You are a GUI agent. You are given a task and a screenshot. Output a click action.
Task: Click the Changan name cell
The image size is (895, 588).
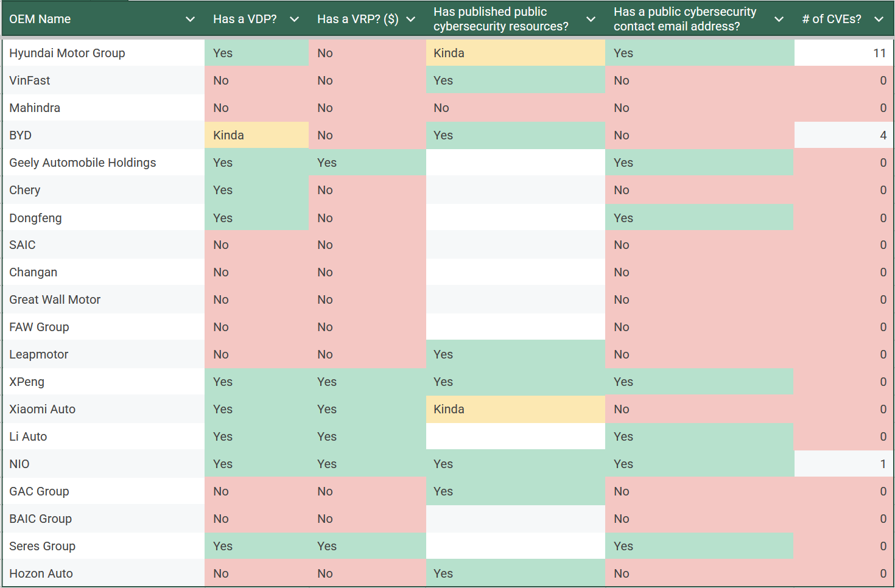pyautogui.click(x=104, y=272)
